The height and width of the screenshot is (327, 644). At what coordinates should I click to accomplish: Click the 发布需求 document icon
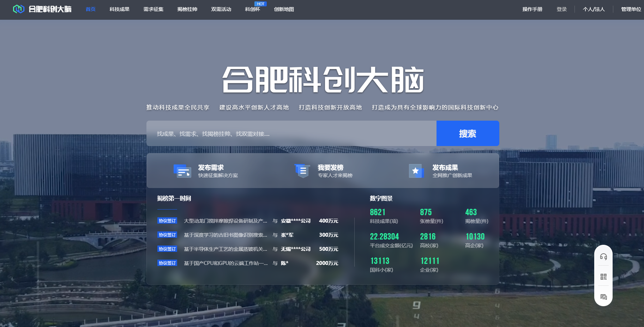(182, 171)
